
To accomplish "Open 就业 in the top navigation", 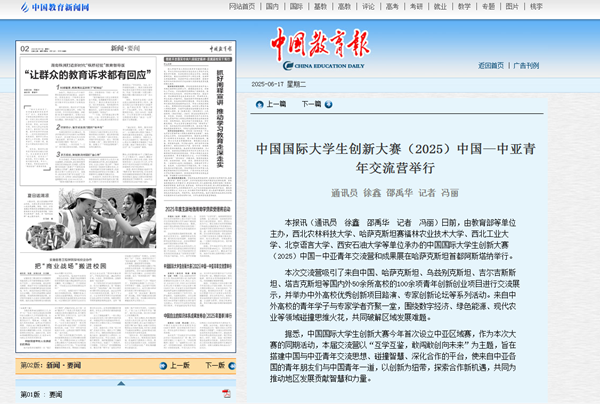I will coord(440,7).
